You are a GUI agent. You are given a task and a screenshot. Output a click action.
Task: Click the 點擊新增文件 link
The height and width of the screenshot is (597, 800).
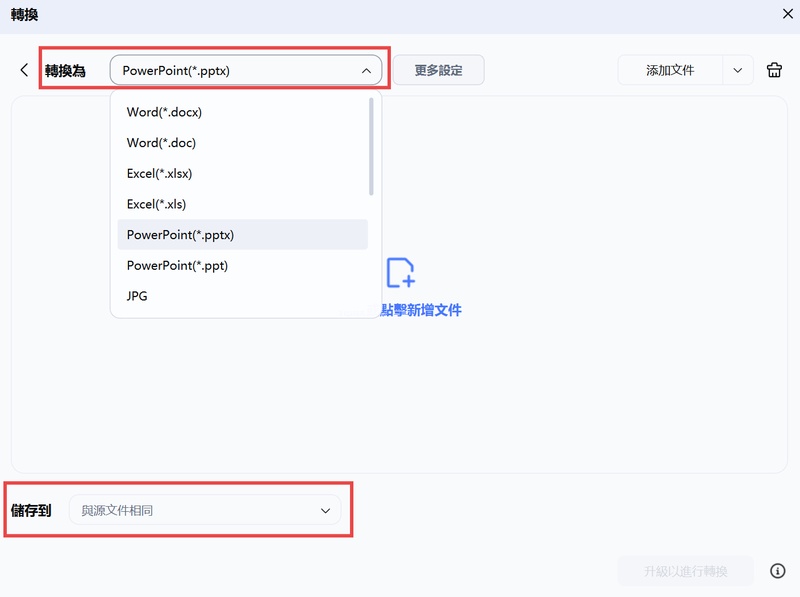[x=421, y=310]
